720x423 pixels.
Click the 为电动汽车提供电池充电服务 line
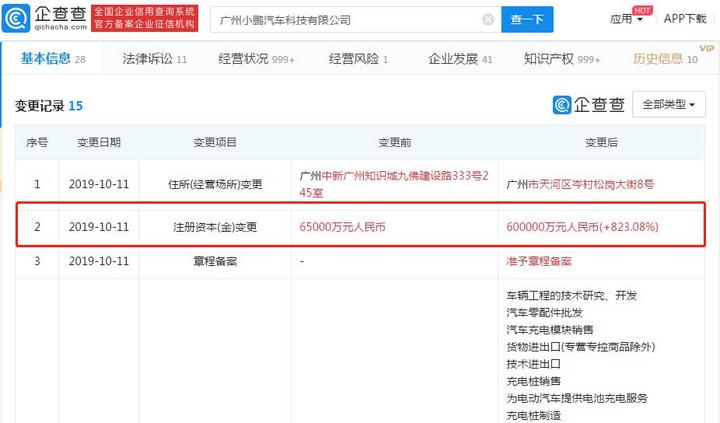577,398
